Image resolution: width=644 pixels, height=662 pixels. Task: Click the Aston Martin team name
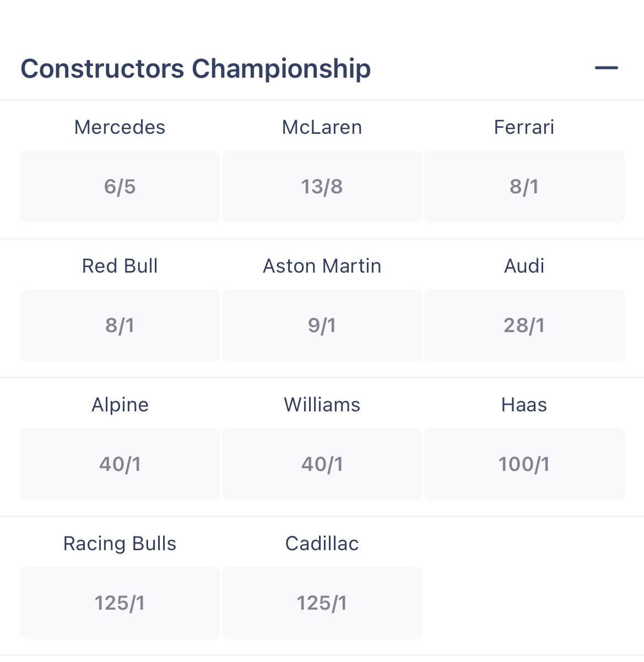[x=322, y=266]
